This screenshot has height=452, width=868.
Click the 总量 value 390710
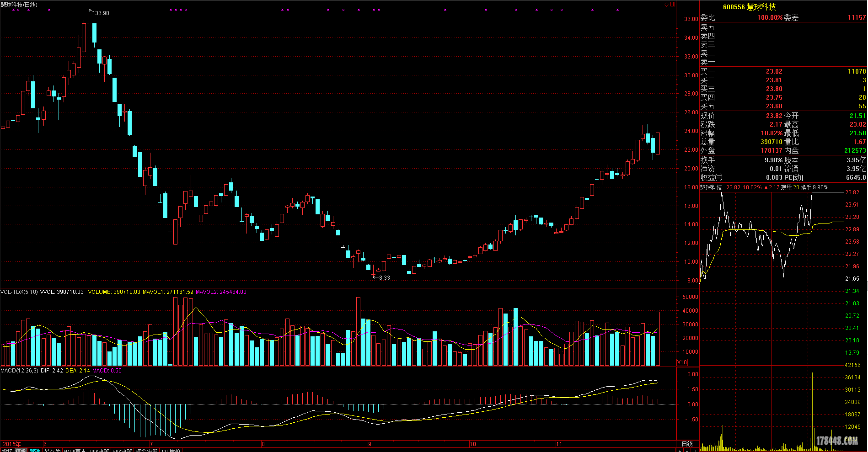click(x=772, y=142)
